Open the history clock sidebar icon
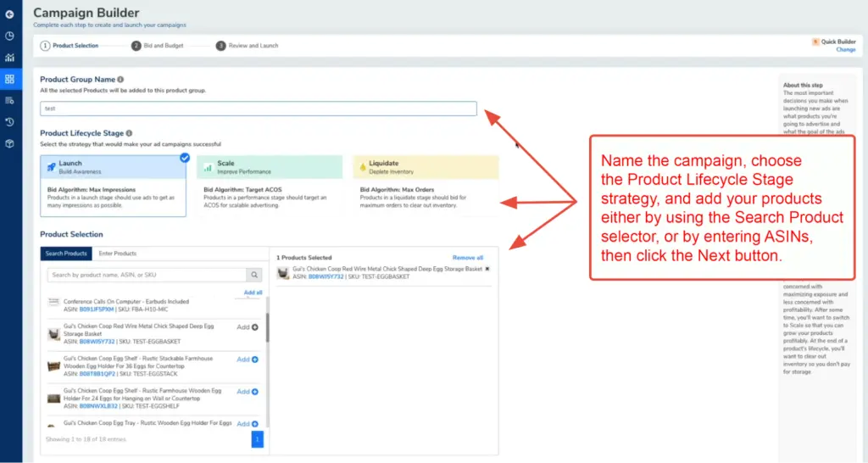The width and height of the screenshot is (868, 463). point(9,122)
